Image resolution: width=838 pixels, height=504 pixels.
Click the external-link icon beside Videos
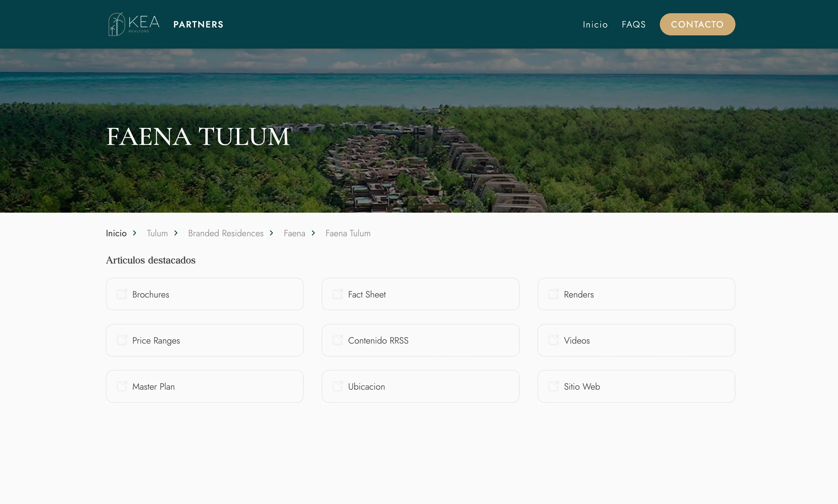553,340
